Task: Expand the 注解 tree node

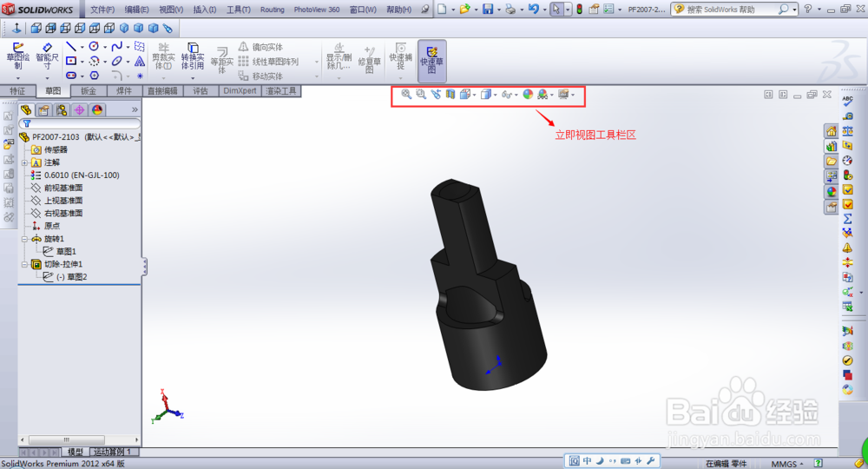Action: click(24, 162)
